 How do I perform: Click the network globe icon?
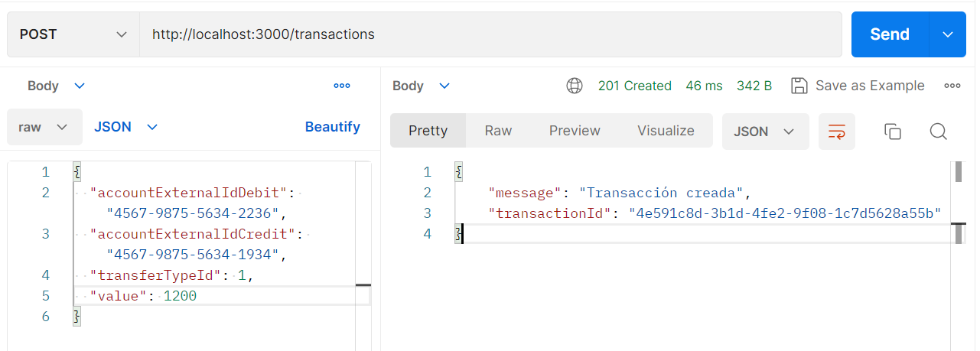[x=575, y=86]
